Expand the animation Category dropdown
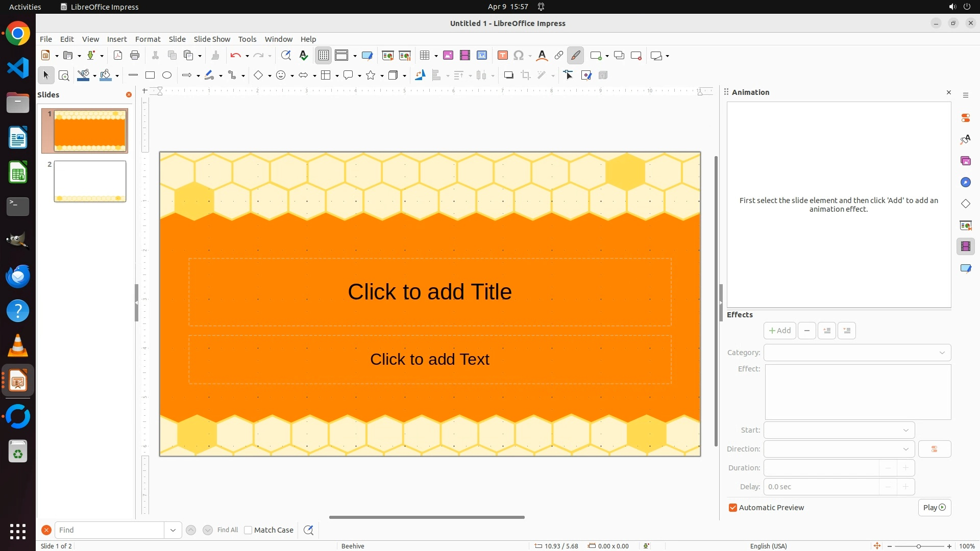This screenshot has height=551, width=980. pyautogui.click(x=857, y=353)
